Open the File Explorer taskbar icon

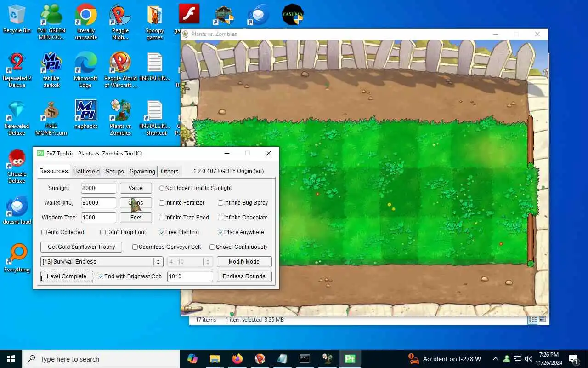coord(215,359)
